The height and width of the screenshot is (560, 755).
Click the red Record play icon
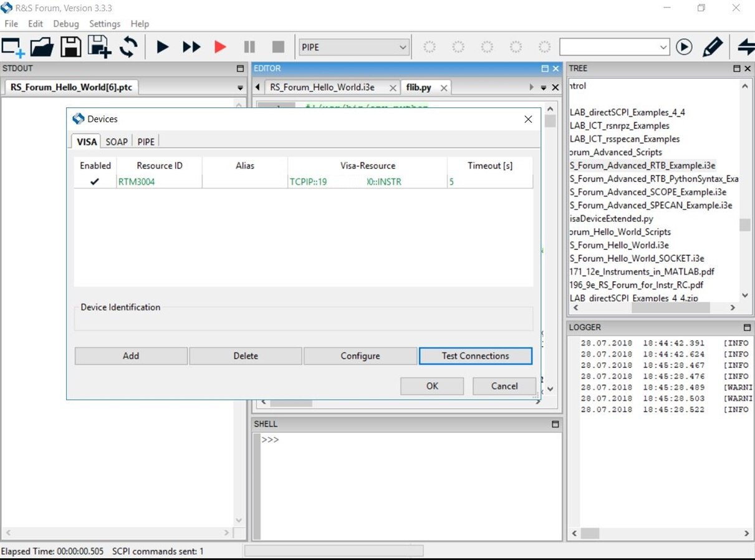(x=220, y=47)
